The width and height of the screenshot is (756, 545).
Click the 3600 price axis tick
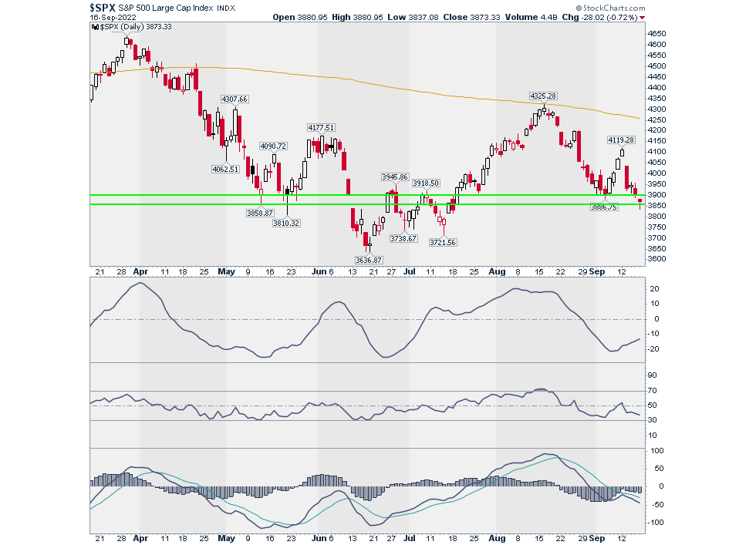click(x=657, y=259)
